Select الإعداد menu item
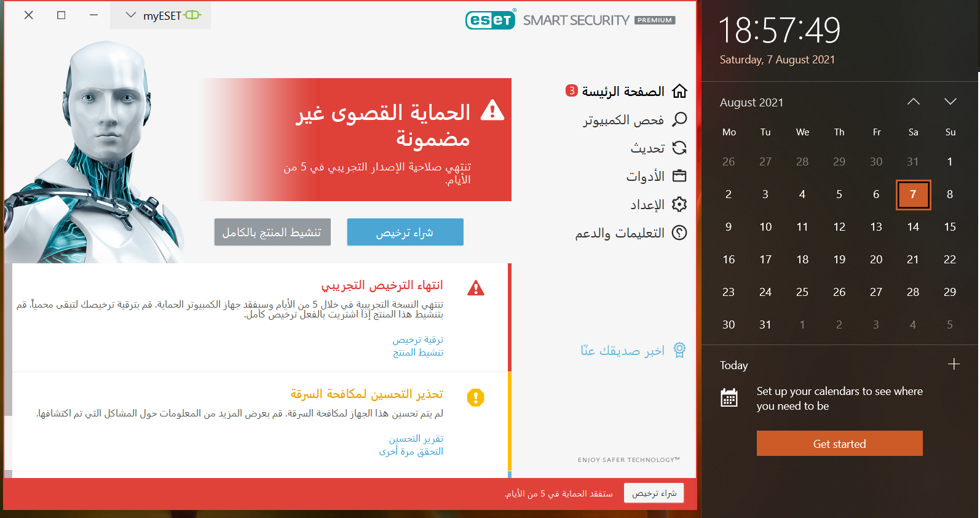The width and height of the screenshot is (980, 518). pos(647,204)
